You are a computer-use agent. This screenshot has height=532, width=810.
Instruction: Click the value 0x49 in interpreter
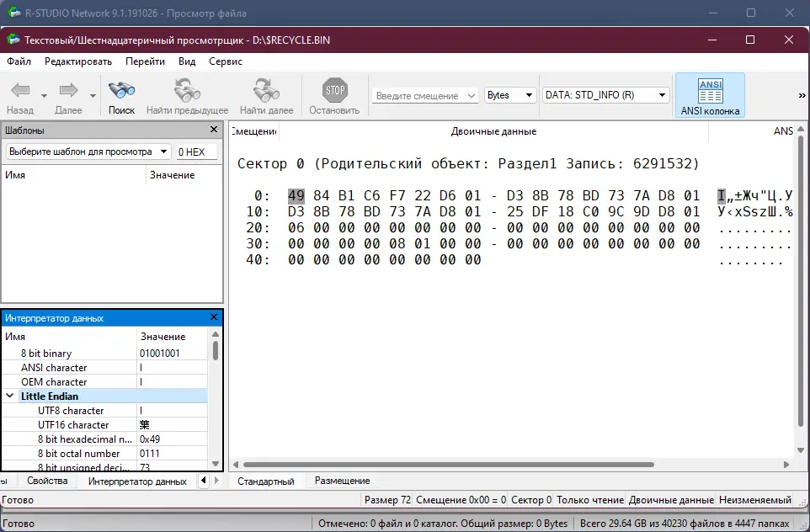(x=150, y=439)
